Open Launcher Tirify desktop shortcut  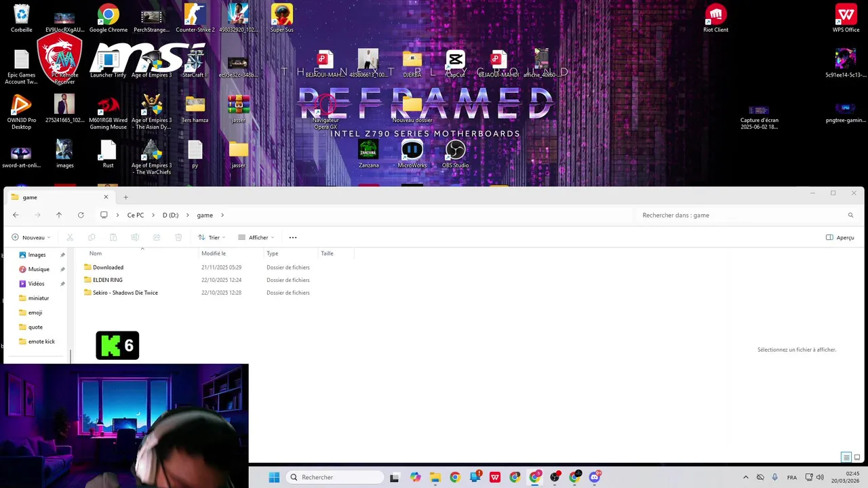click(108, 64)
